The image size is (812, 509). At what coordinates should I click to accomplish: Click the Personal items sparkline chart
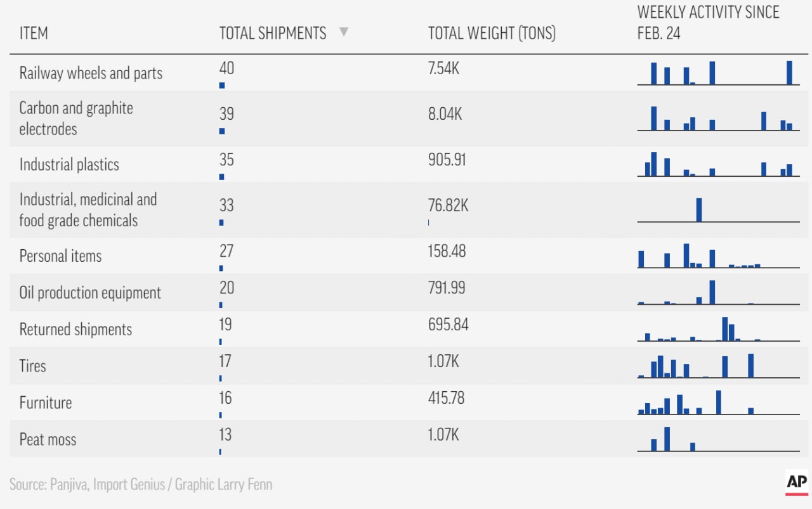coord(718,257)
